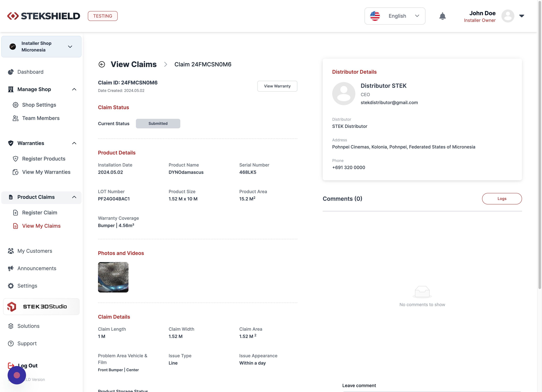
Task: Click the Submitted status badge
Action: (x=158, y=124)
